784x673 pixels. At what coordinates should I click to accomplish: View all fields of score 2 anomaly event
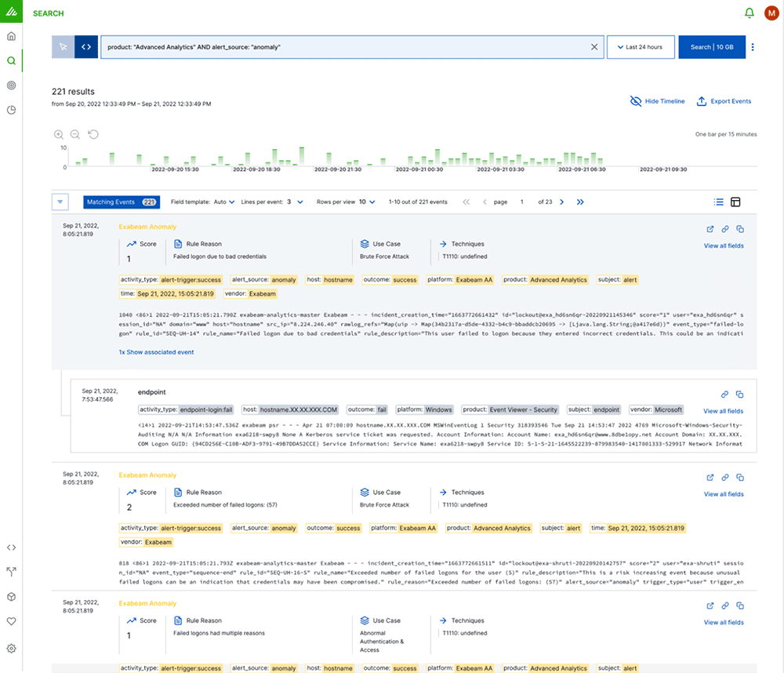pos(724,494)
